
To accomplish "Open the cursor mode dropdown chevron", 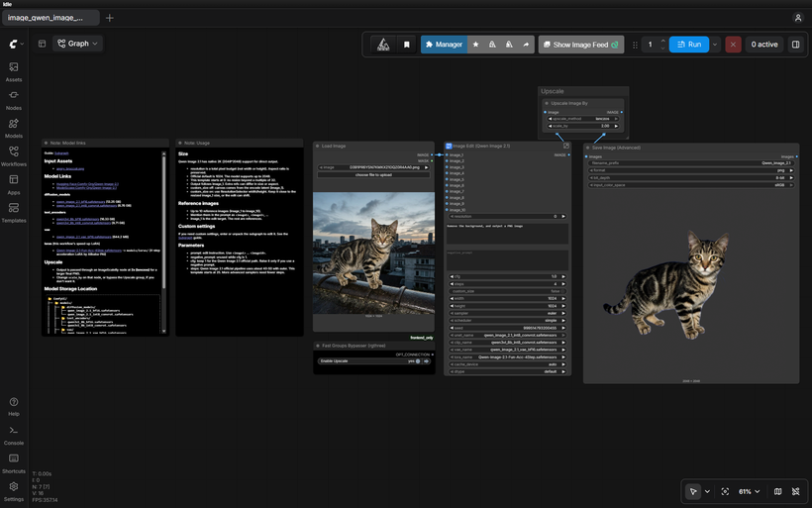I will click(707, 491).
